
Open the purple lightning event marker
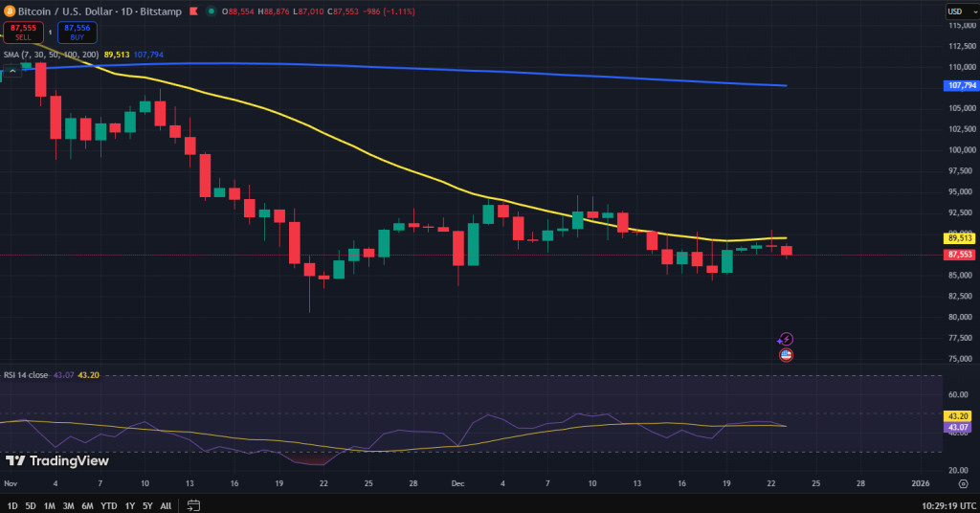click(x=786, y=340)
